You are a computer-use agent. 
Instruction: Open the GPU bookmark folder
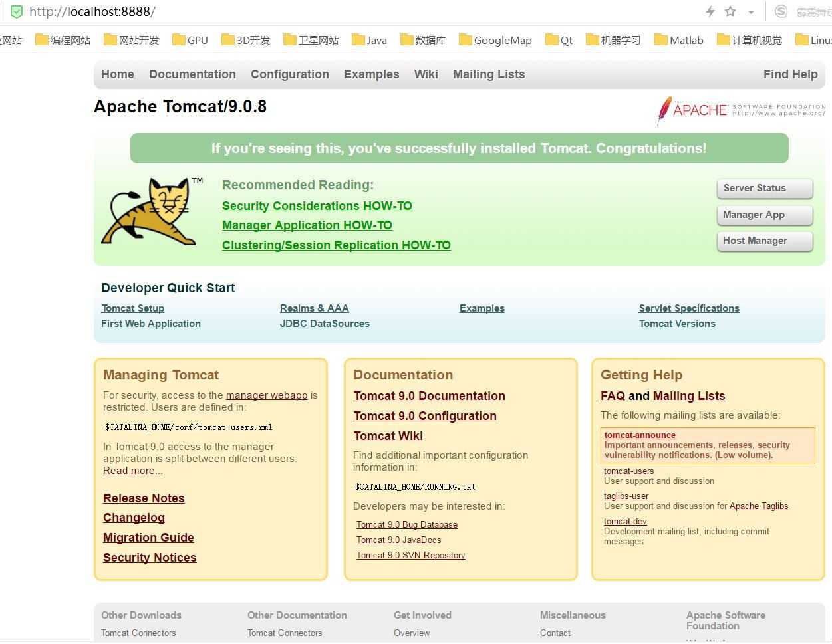coord(190,40)
